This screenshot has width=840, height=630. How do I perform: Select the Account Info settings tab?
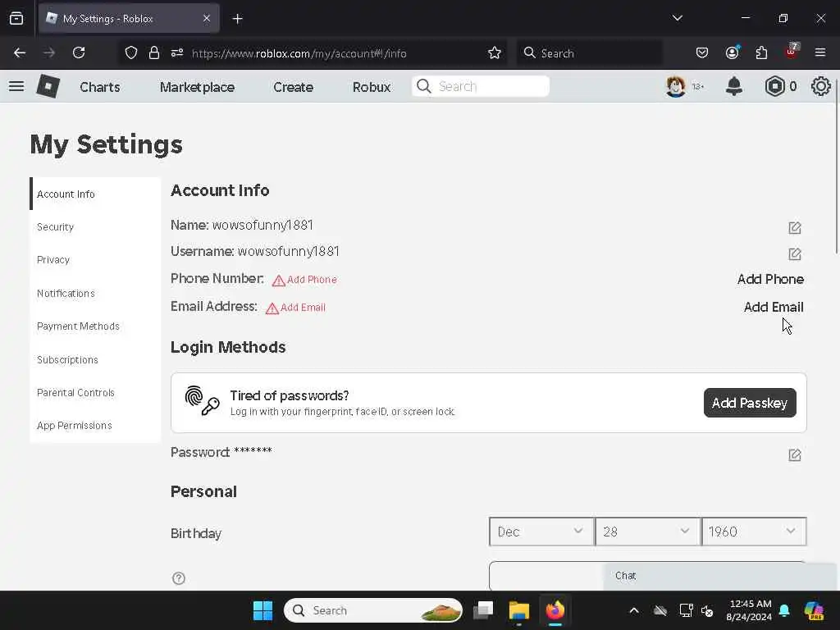[95, 194]
